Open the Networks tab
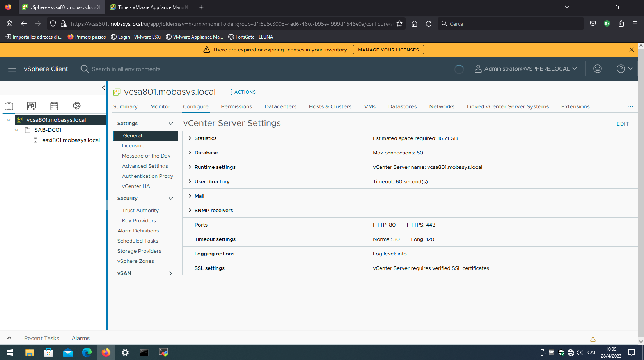This screenshot has width=644, height=360. click(442, 106)
